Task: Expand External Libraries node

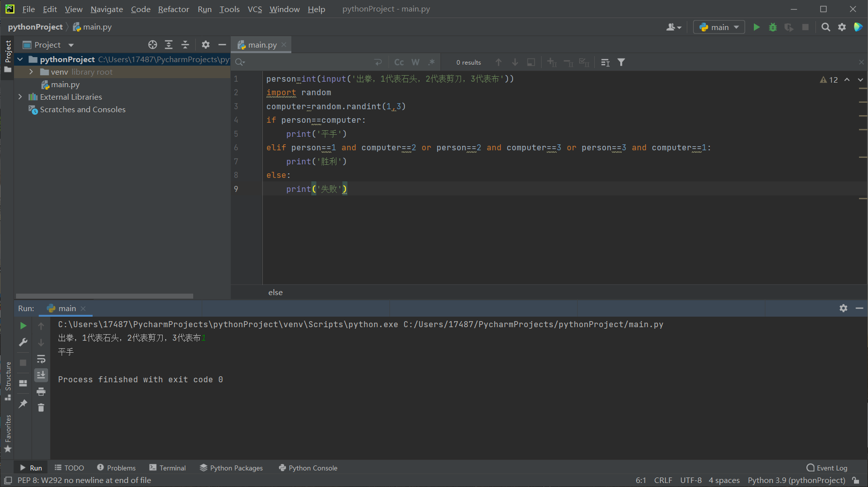Action: coord(20,97)
